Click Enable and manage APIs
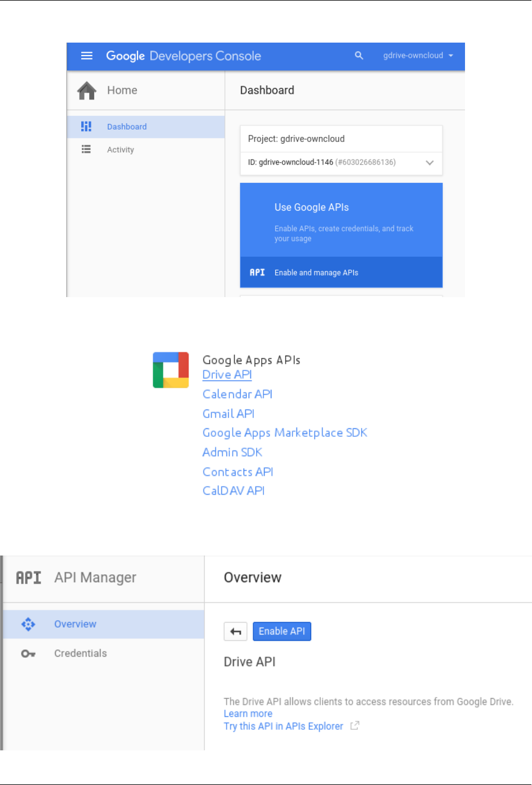Screen dimensions: 532x785 316,273
